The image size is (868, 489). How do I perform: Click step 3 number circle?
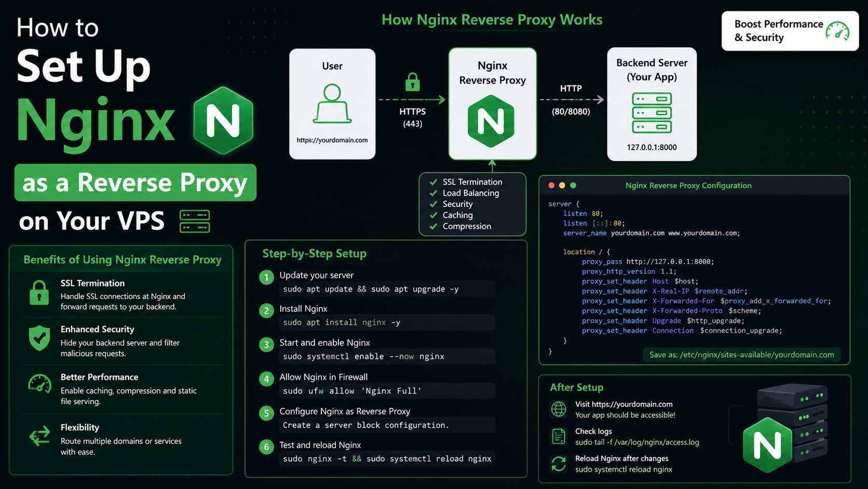click(266, 345)
